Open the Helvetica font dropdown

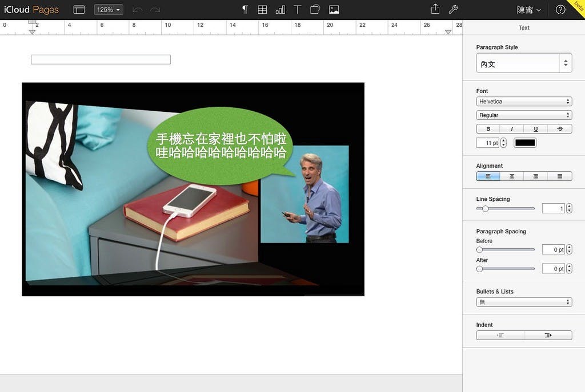point(524,102)
